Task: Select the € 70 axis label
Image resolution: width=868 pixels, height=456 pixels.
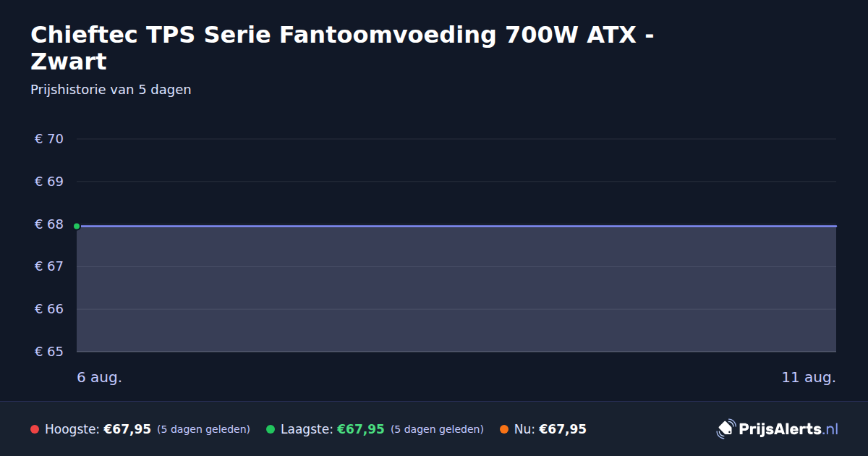Action: point(49,139)
